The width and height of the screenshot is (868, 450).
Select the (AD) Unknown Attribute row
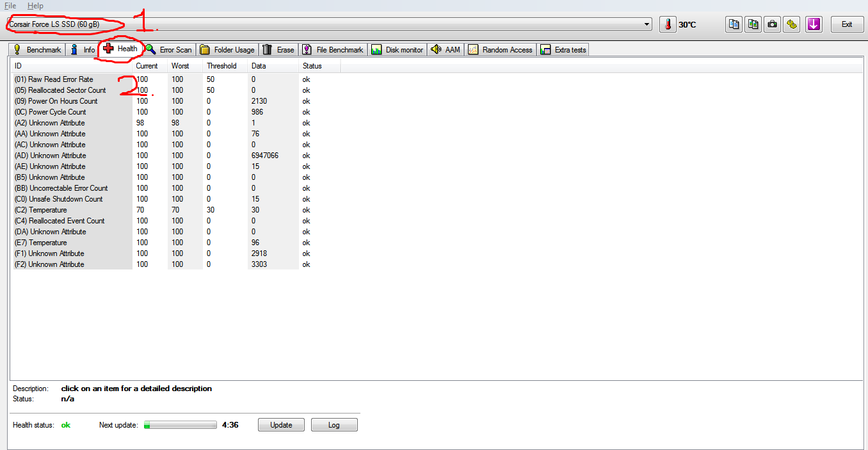pos(176,156)
